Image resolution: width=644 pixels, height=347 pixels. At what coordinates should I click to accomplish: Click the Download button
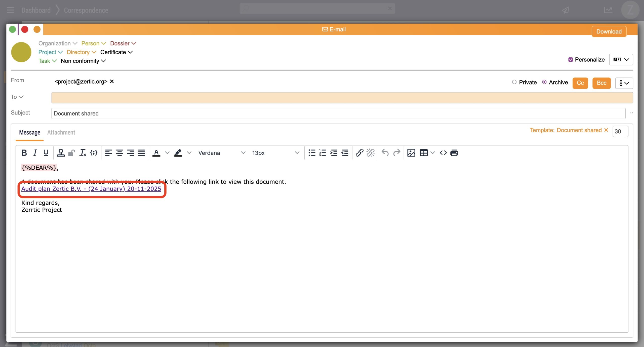point(609,31)
